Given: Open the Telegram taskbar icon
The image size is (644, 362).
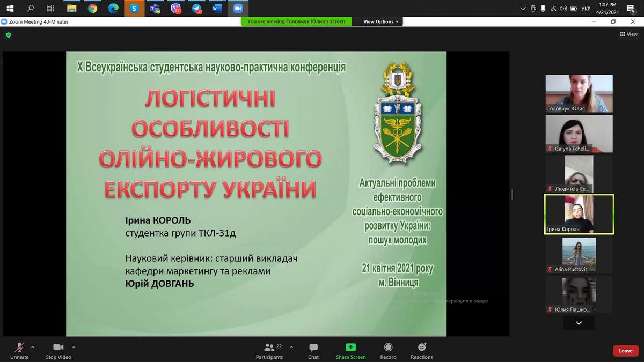Looking at the screenshot, I should click(196, 8).
